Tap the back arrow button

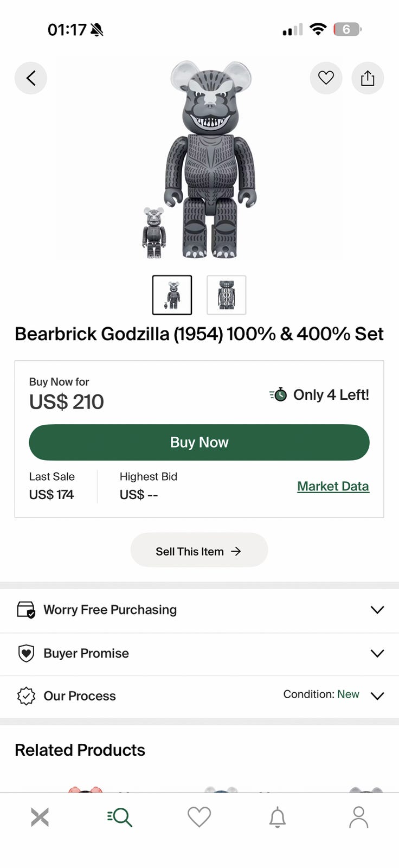31,78
